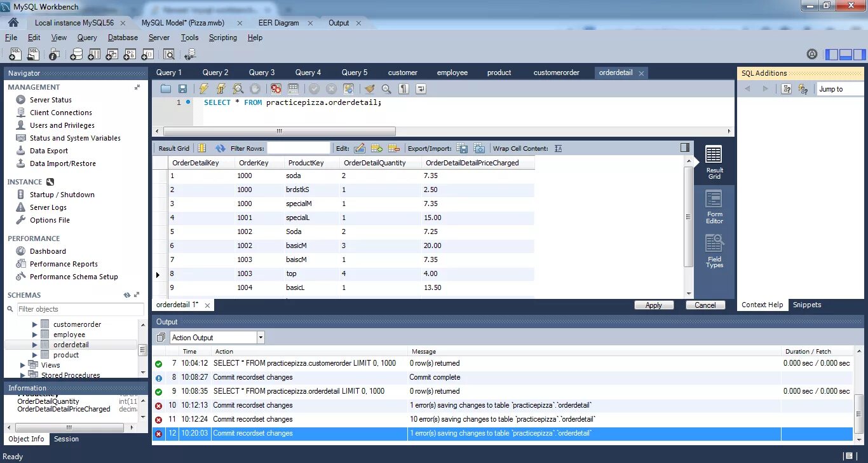
Task: Refresh the result grid data
Action: coord(220,148)
